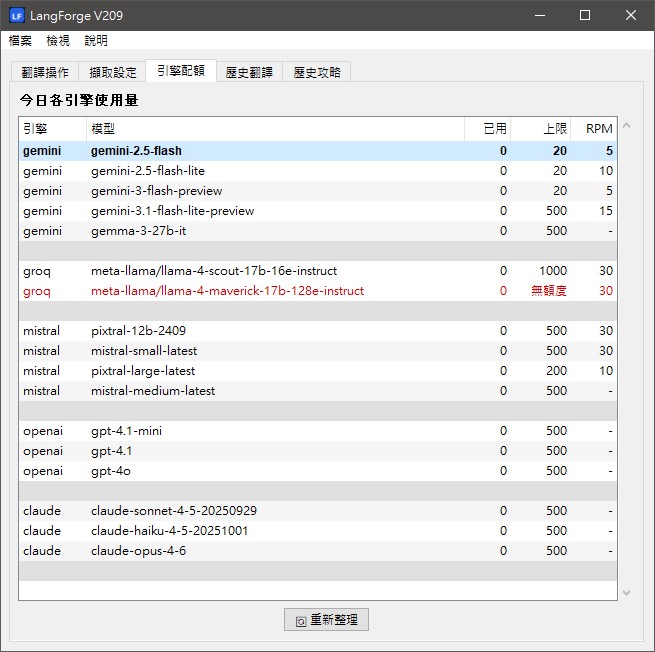The height and width of the screenshot is (652, 655).
Task: Select the claude-haiku-4-5-20251001 row
Action: (318, 531)
